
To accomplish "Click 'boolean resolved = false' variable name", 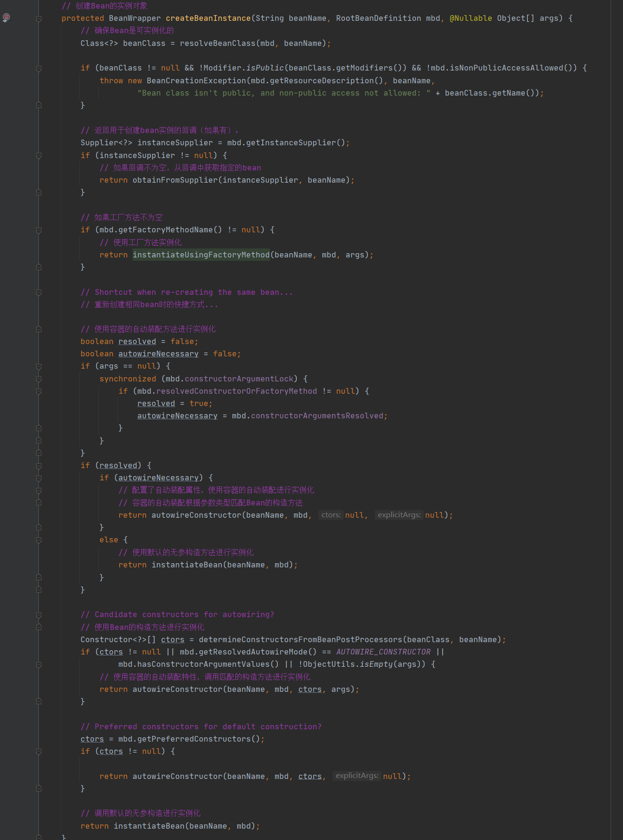I will pos(137,341).
